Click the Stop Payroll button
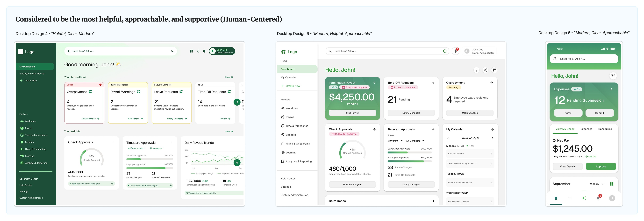This screenshot has height=221, width=644. pos(352,113)
